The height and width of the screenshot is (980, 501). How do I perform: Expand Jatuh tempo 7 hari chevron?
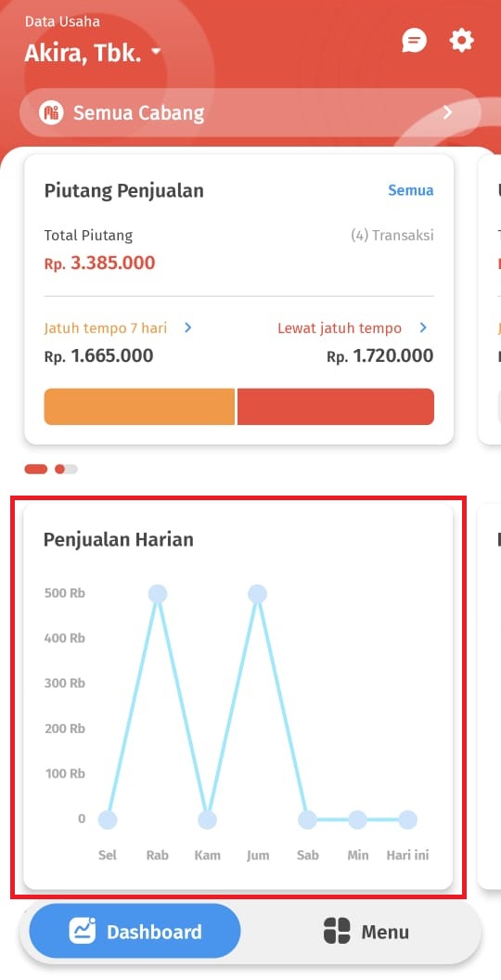coord(188,328)
